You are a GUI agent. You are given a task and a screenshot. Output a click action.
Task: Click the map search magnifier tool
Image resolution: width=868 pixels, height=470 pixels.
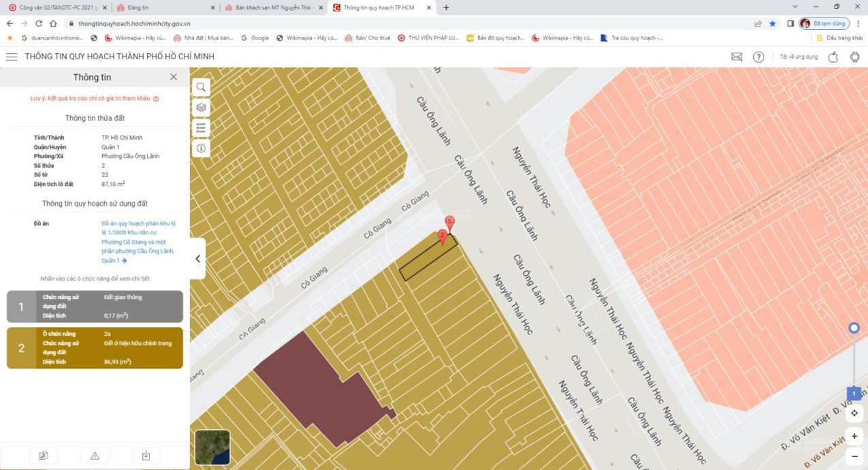coord(201,87)
